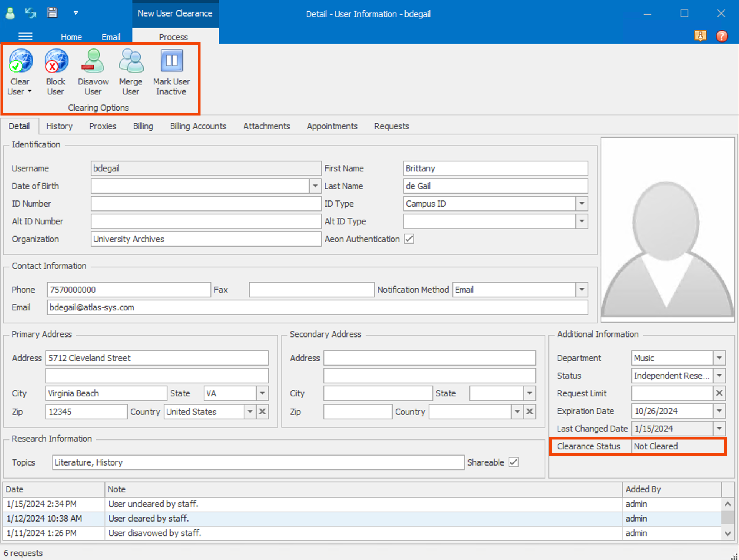Open the Notification Method dropdown
Viewport: 739px width, 560px height.
(x=582, y=290)
